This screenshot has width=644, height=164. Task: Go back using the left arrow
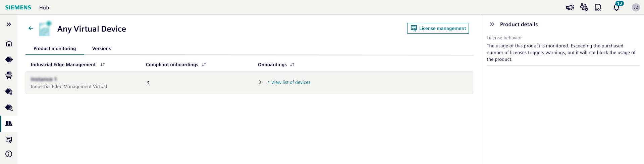point(31,29)
